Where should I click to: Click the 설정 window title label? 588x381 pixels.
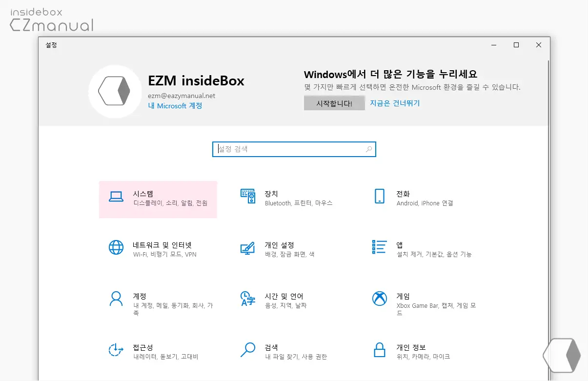pos(51,45)
